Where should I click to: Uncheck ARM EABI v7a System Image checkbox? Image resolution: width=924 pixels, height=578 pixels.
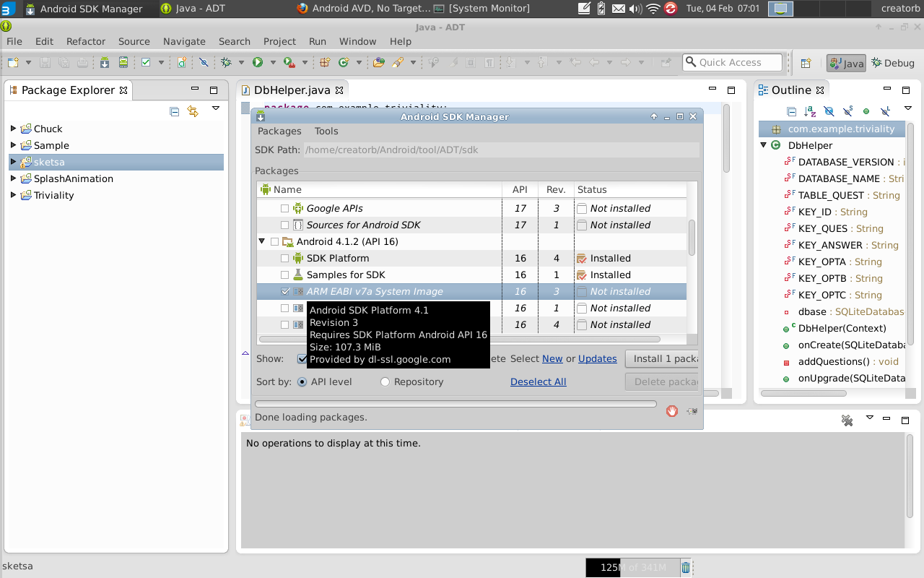pyautogui.click(x=284, y=291)
